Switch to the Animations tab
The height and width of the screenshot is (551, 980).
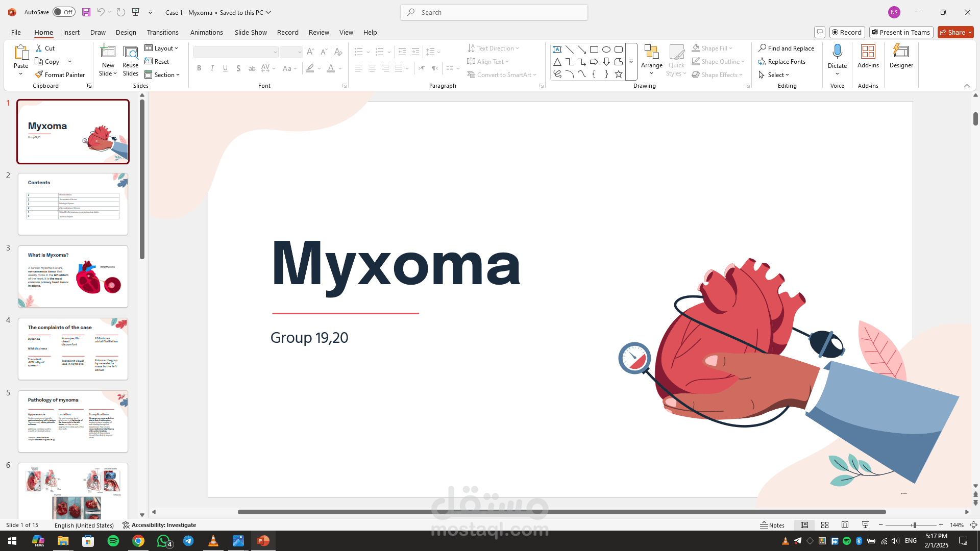[207, 32]
